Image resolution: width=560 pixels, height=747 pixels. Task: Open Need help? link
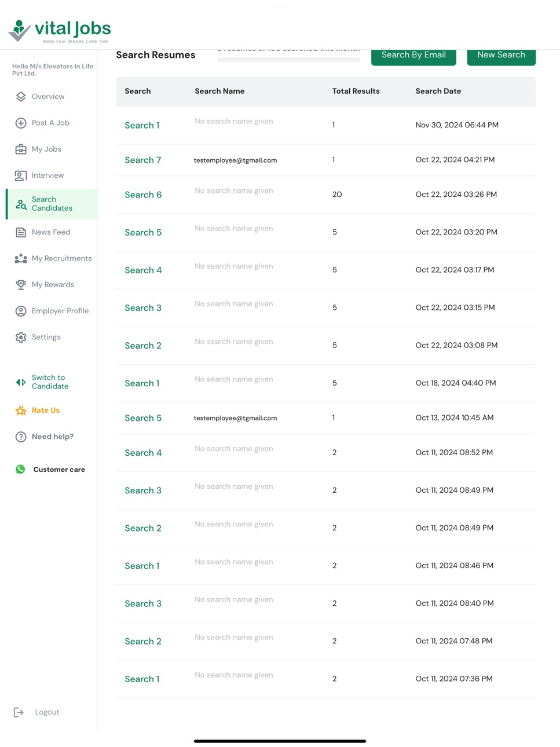[x=53, y=437]
